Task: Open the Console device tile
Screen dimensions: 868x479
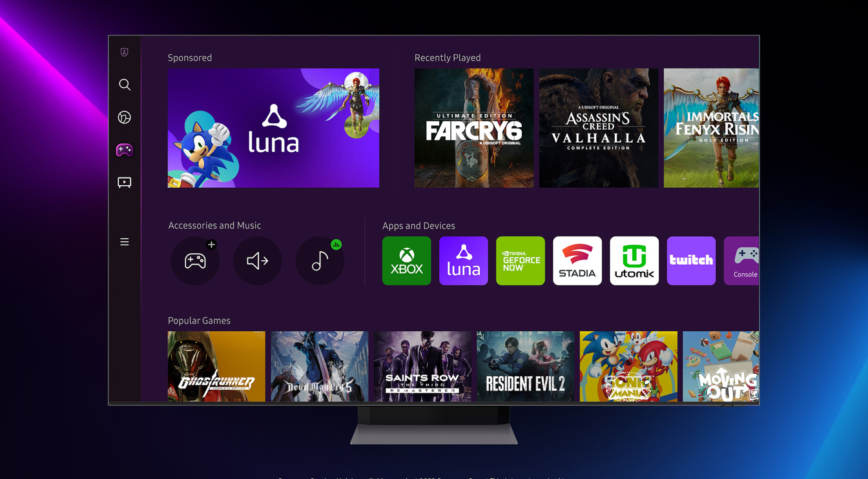Action: point(741,261)
